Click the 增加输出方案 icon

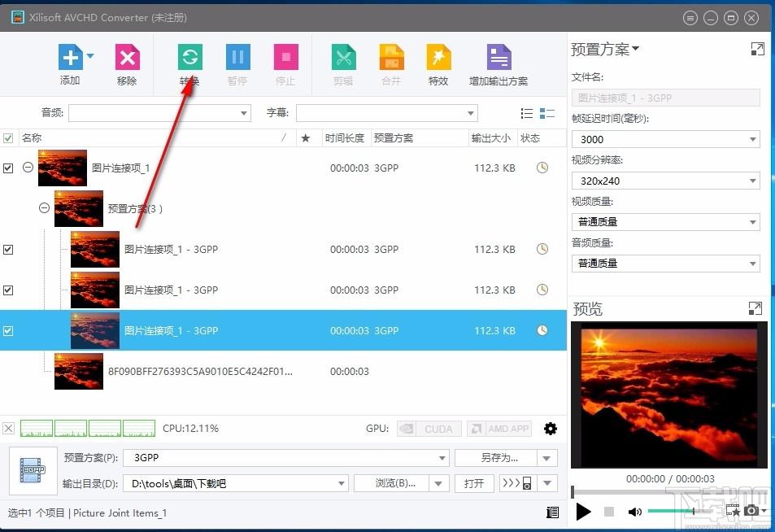[x=499, y=57]
